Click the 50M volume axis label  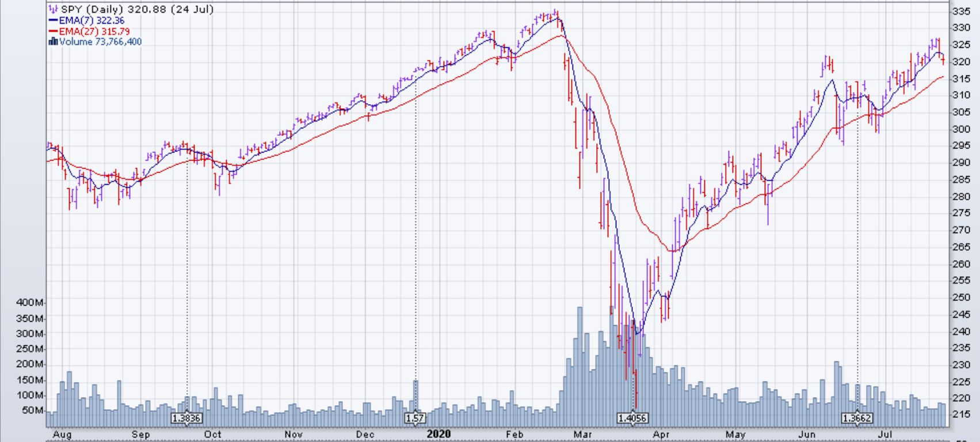33,410
